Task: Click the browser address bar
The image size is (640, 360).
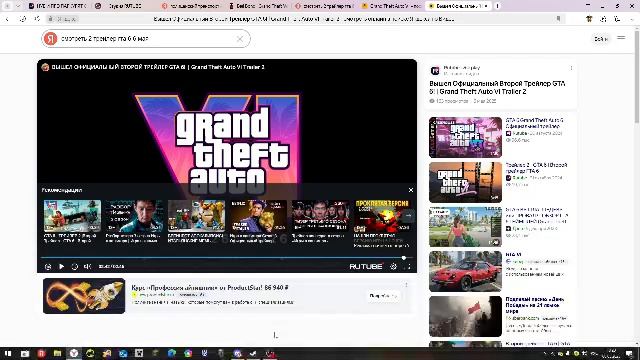Action: (x=304, y=19)
